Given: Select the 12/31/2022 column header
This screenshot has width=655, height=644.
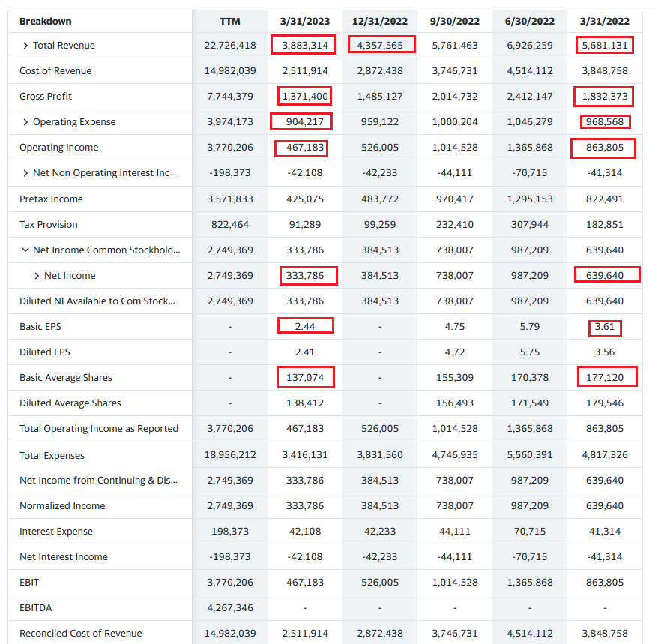Looking at the screenshot, I should click(x=380, y=21).
